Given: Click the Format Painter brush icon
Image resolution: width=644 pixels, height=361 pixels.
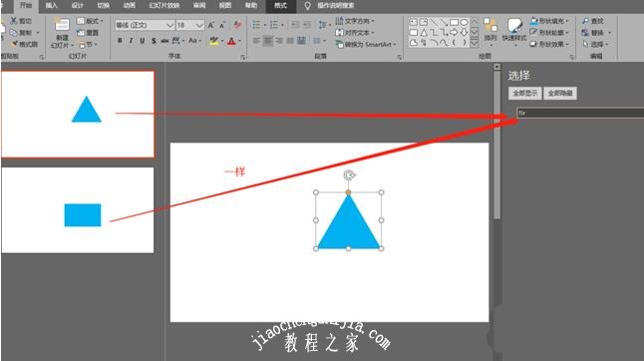Looking at the screenshot, I should tap(14, 44).
